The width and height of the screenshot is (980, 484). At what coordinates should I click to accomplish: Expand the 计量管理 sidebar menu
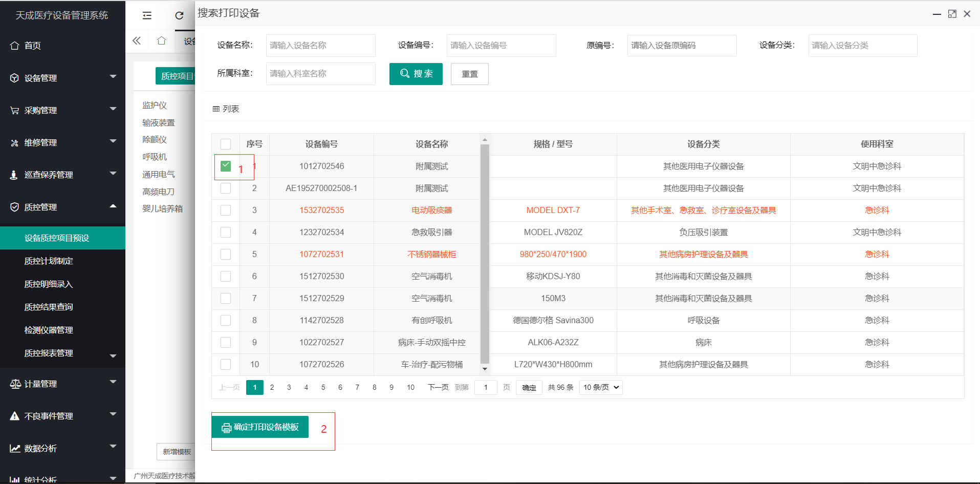coord(113,382)
